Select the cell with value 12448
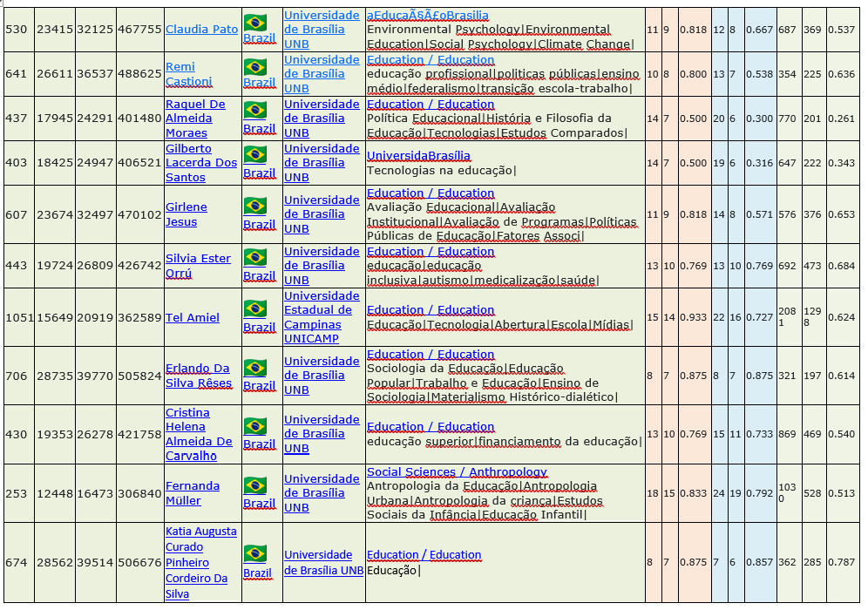 55,493
